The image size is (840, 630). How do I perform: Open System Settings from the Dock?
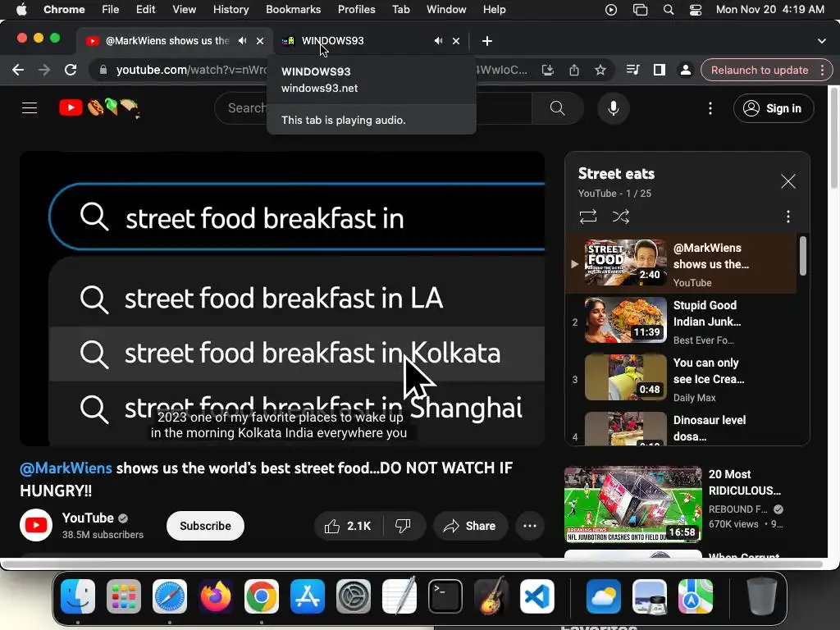click(x=354, y=596)
